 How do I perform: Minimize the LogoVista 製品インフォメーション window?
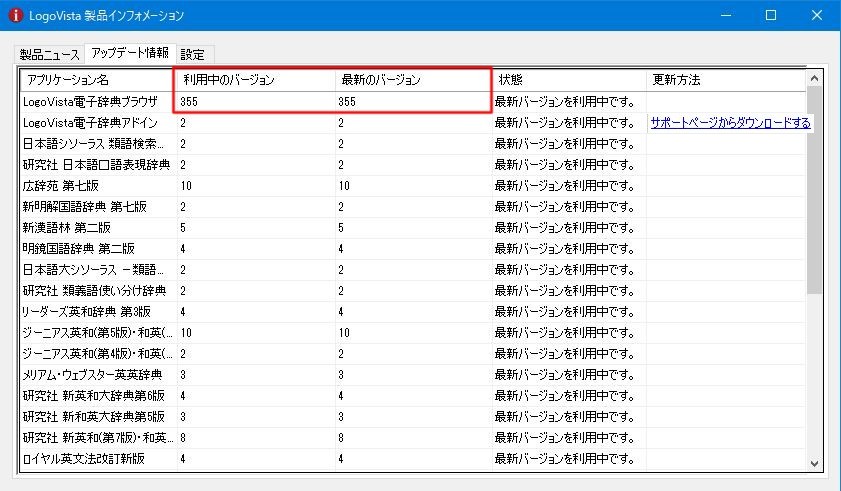tap(726, 15)
